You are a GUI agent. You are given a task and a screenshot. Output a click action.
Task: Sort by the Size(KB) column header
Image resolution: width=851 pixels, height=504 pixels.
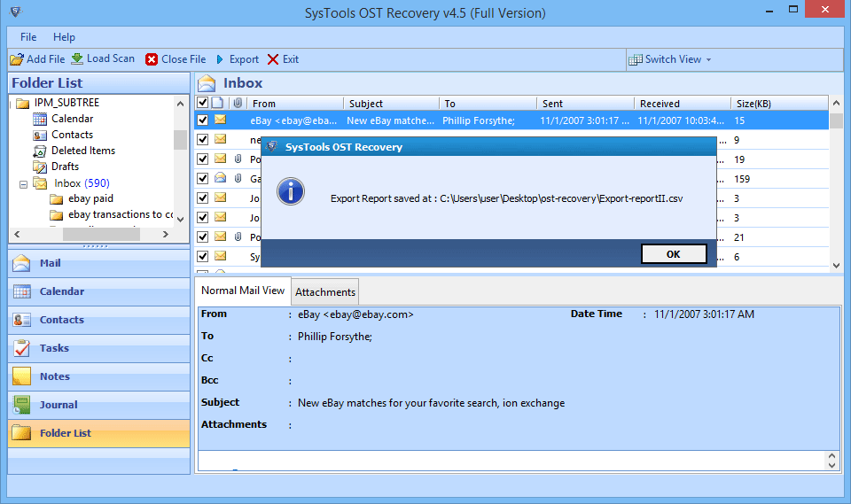(x=779, y=103)
